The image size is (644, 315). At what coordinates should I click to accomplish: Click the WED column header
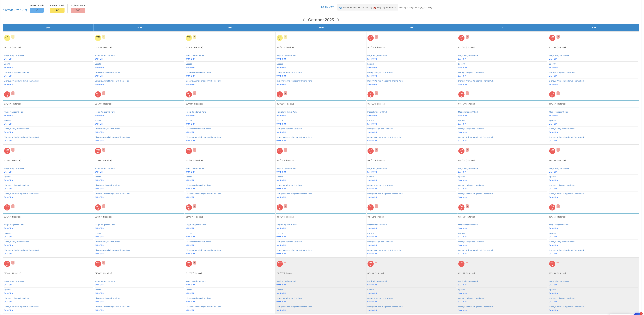[x=321, y=28]
